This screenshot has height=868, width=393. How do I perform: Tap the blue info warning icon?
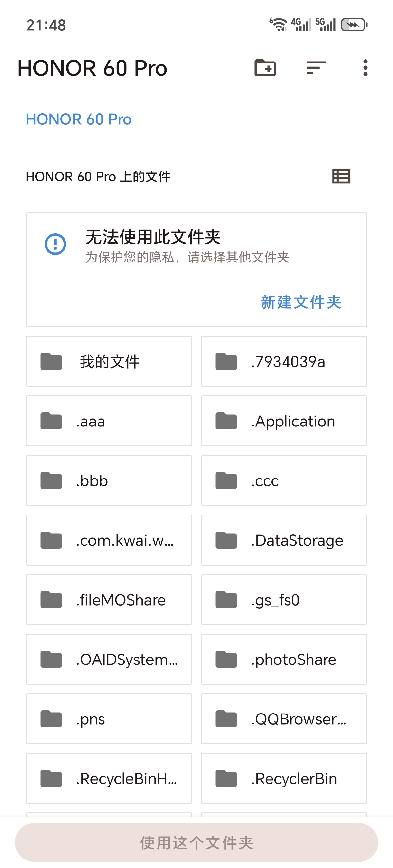(55, 244)
